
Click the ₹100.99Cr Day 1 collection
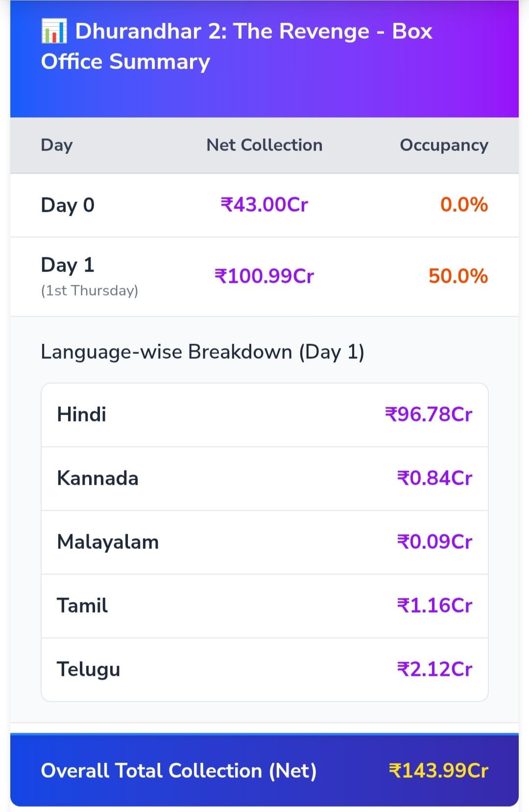click(264, 276)
